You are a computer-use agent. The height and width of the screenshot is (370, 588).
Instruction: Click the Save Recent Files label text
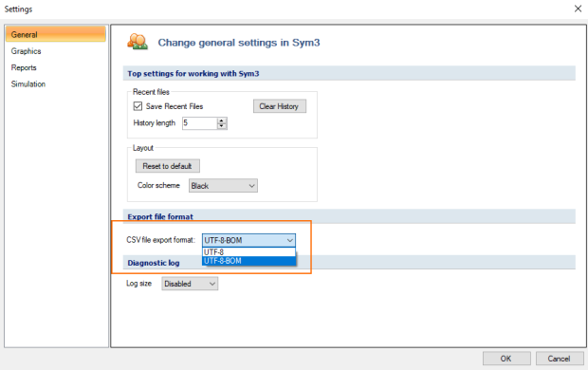point(175,106)
